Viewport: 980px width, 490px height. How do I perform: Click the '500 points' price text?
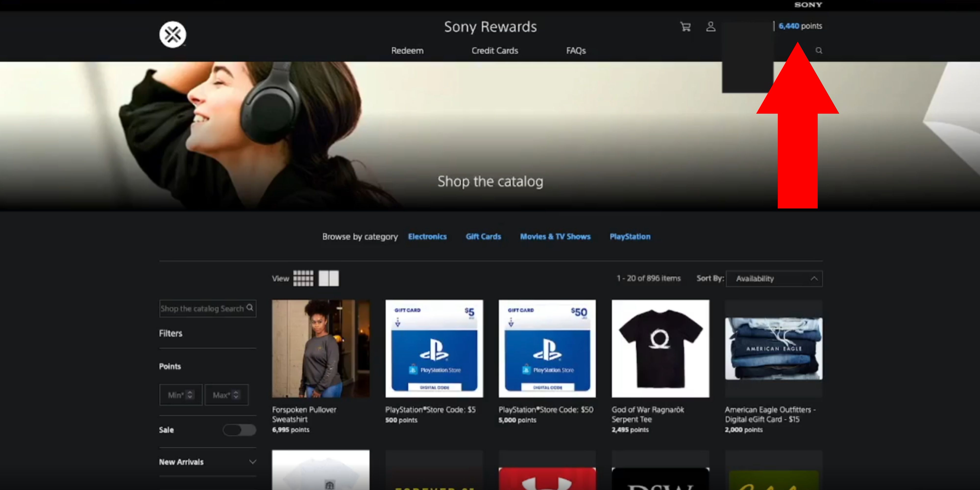401,420
